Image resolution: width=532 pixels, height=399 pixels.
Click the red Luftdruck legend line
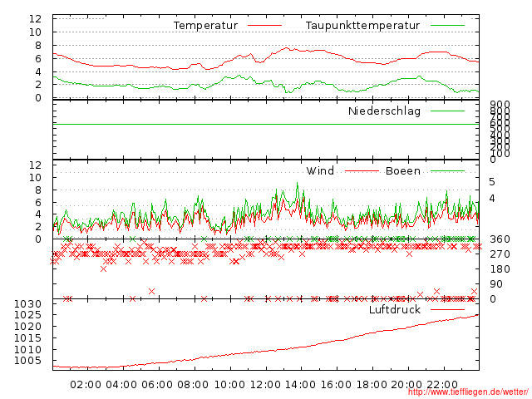(x=447, y=309)
